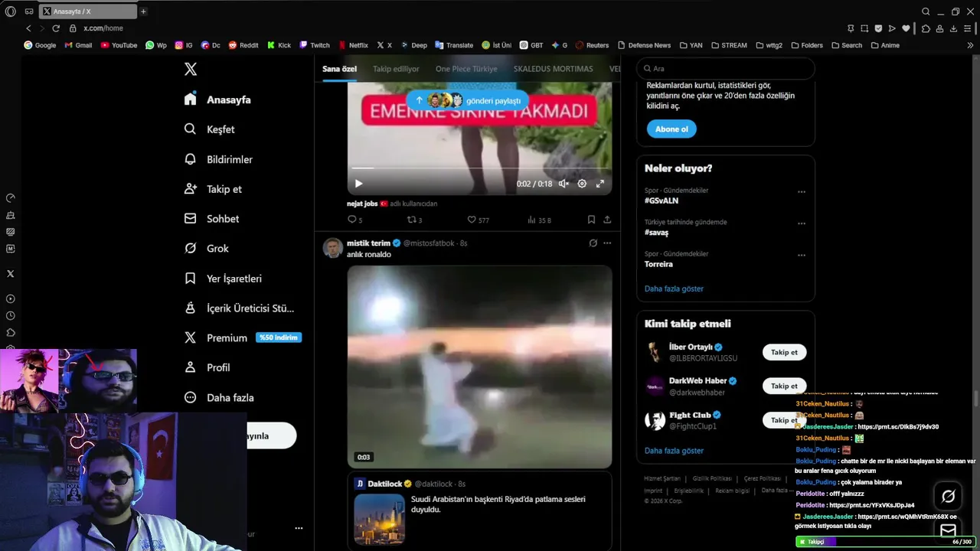Repost the post with 3 reposts
This screenshot has width=980, height=551.
click(414, 220)
